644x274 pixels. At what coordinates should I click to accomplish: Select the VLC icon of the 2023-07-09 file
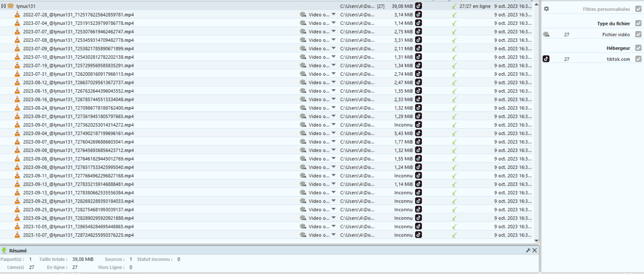(x=17, y=48)
